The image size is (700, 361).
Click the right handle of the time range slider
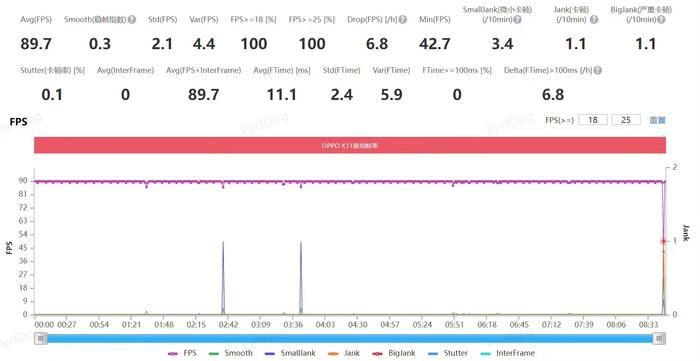pyautogui.click(x=659, y=338)
